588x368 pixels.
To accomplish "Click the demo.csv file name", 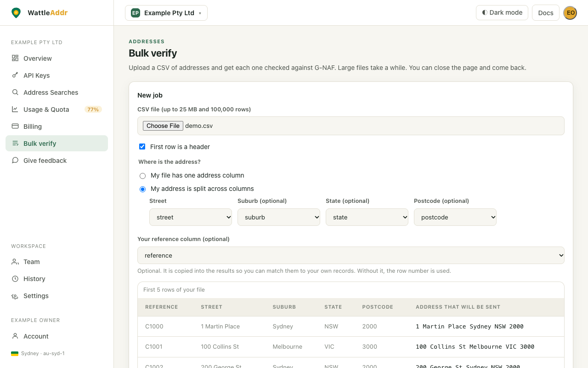I will point(199,126).
